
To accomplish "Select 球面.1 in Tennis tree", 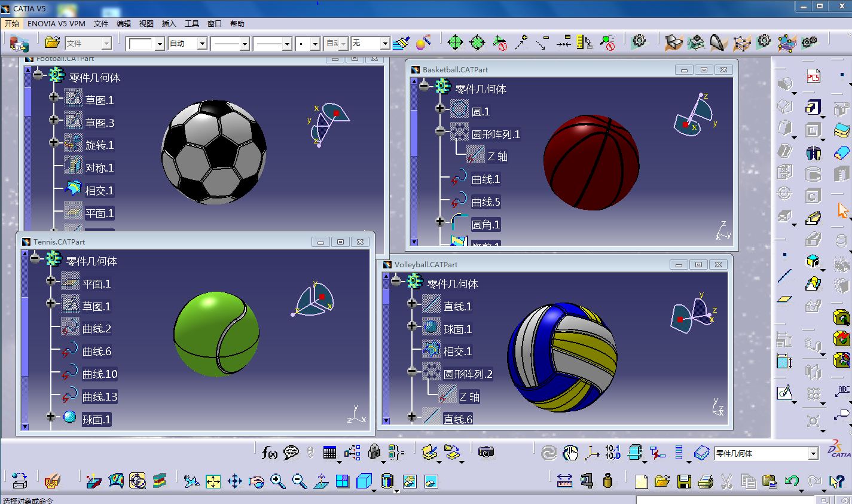I will pyautogui.click(x=96, y=420).
